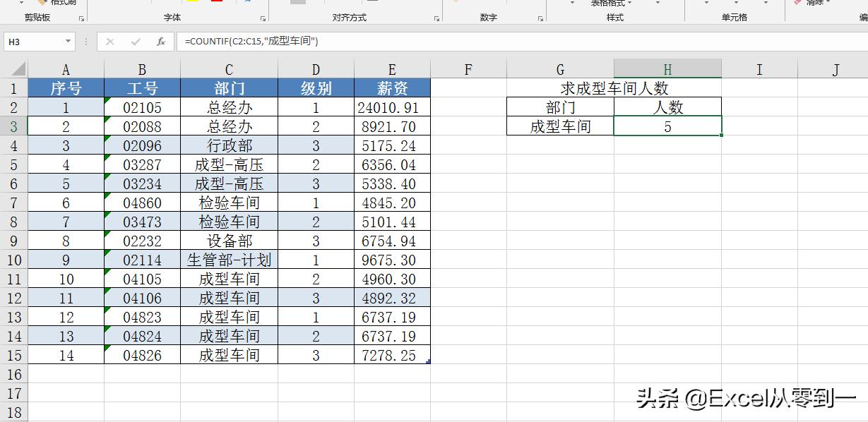868x422 pixels.
Task: Open the 剪贴板 group dialog launcher
Action: [x=81, y=16]
